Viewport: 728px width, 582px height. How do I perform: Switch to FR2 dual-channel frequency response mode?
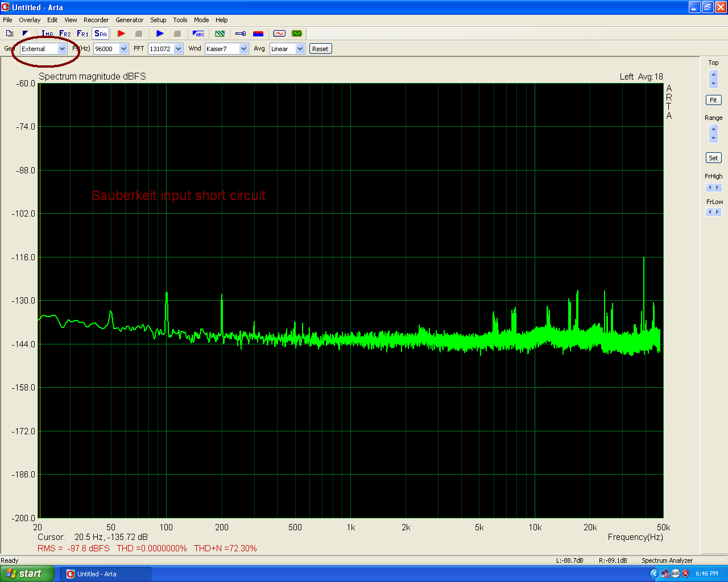pos(65,34)
